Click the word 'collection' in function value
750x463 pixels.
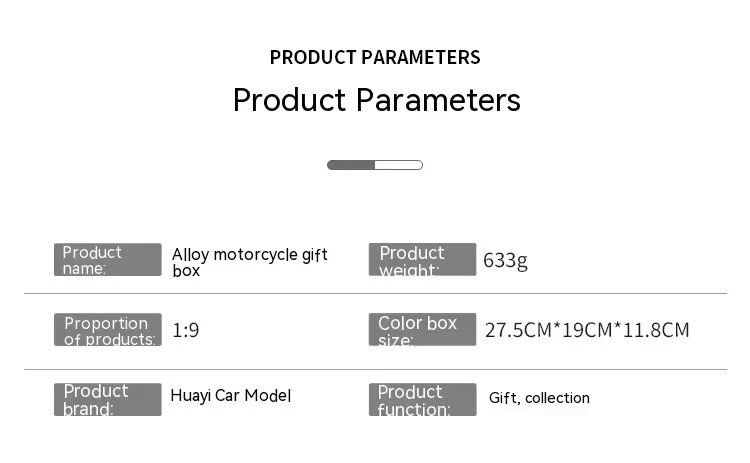557,398
